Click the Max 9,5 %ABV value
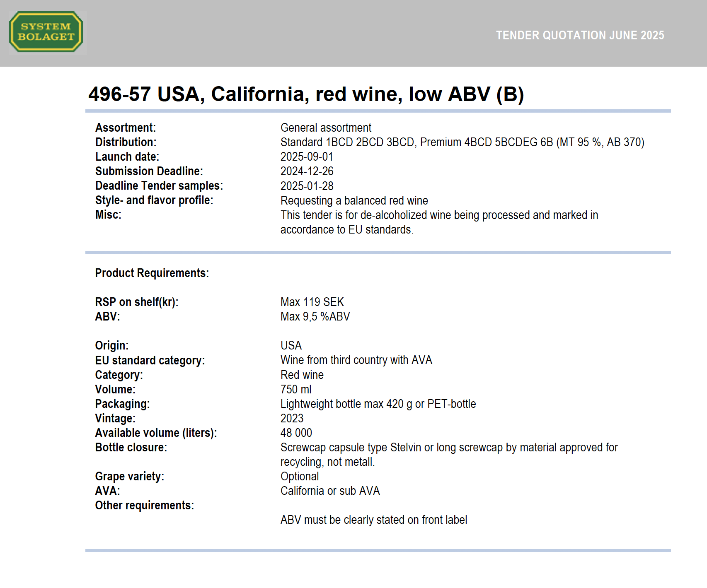 point(315,316)
